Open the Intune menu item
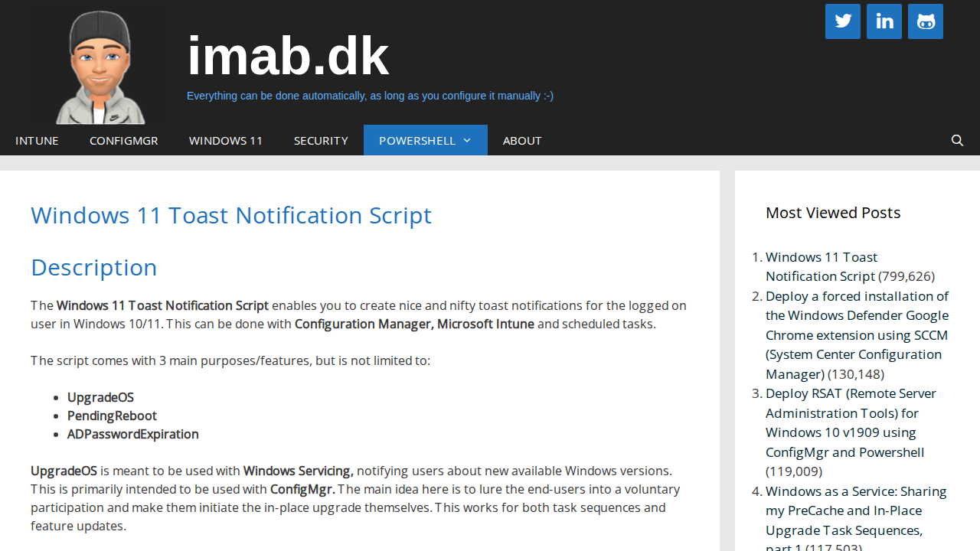The width and height of the screenshot is (980, 551). pyautogui.click(x=37, y=140)
